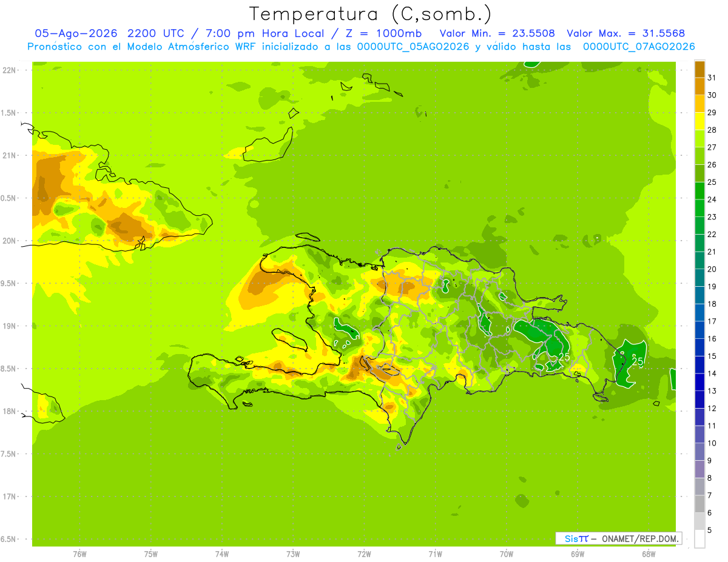
Task: Click longitude label "68W"
Action: coord(649,555)
